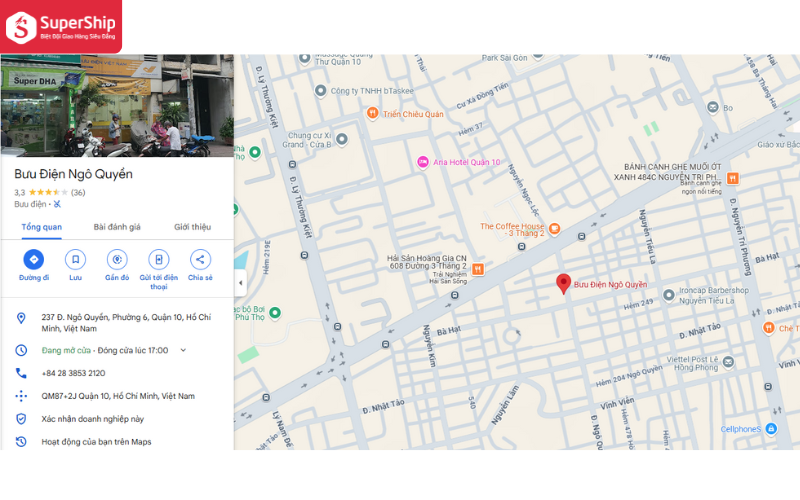Collapse the side panel arrow
The width and height of the screenshot is (800, 500).
point(241,283)
